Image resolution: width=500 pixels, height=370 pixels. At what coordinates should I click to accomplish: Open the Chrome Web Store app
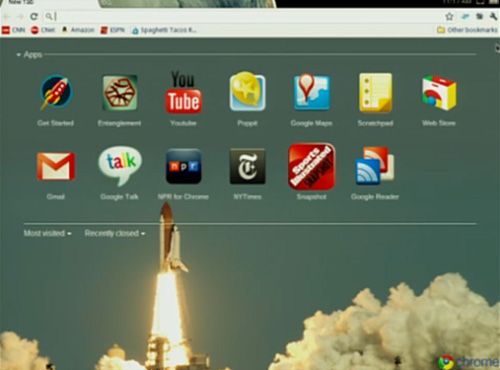439,93
